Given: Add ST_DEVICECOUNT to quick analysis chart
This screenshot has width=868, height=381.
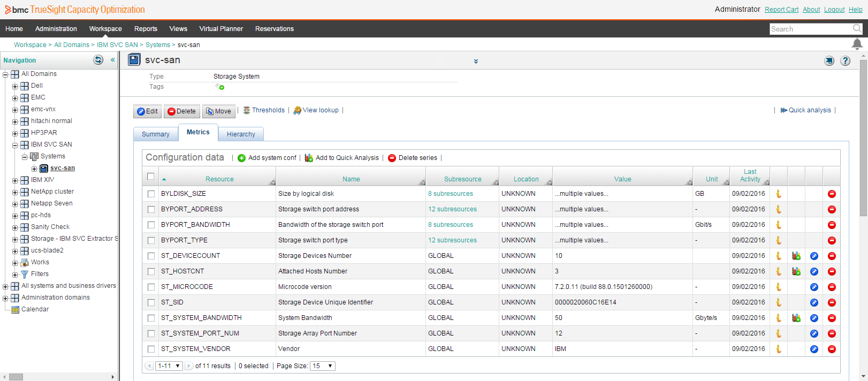Looking at the screenshot, I should point(796,256).
